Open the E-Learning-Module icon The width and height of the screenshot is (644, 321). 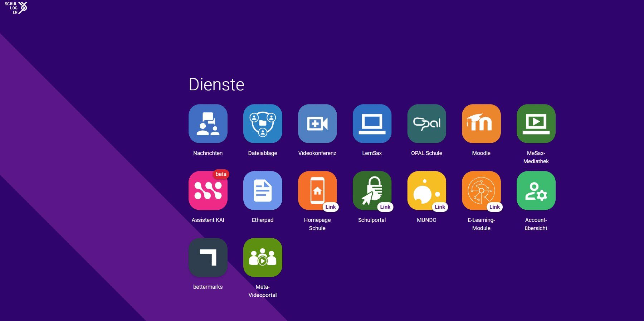click(481, 191)
